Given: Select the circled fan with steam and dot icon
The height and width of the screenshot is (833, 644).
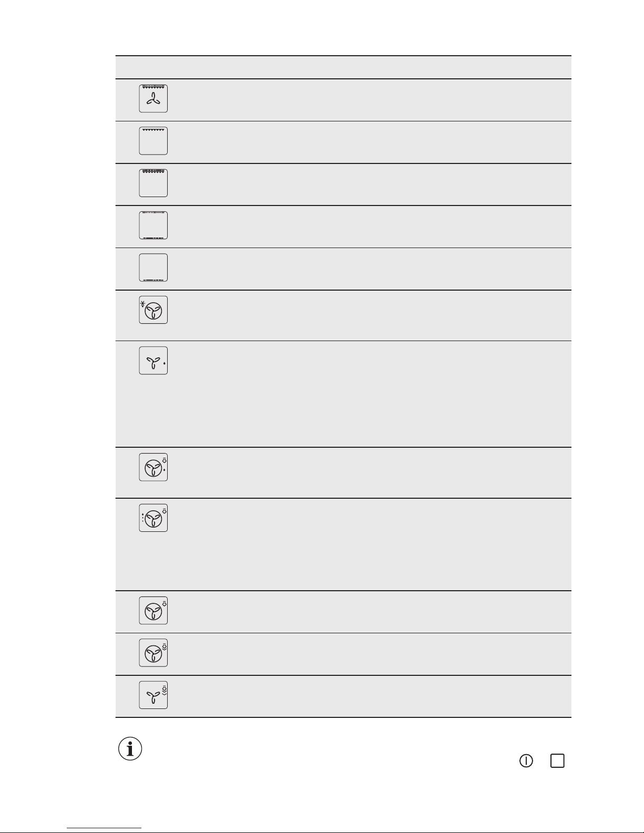Looking at the screenshot, I should pos(154,467).
